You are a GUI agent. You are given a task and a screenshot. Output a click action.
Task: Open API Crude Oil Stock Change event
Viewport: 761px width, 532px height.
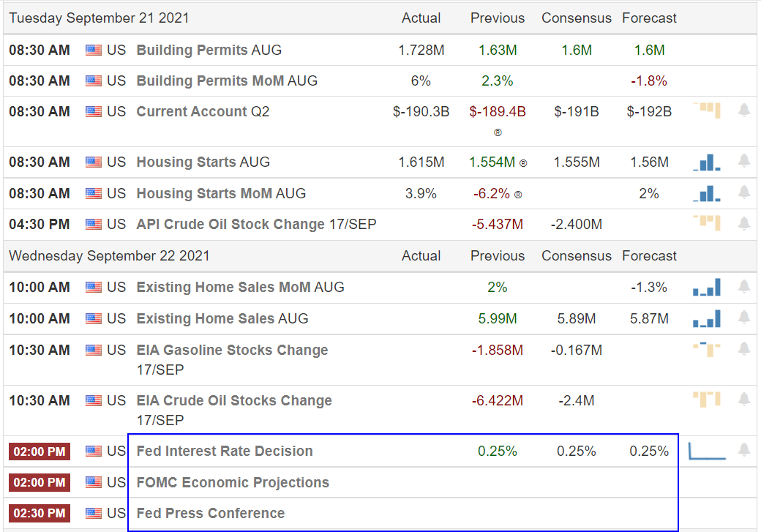pyautogui.click(x=230, y=224)
